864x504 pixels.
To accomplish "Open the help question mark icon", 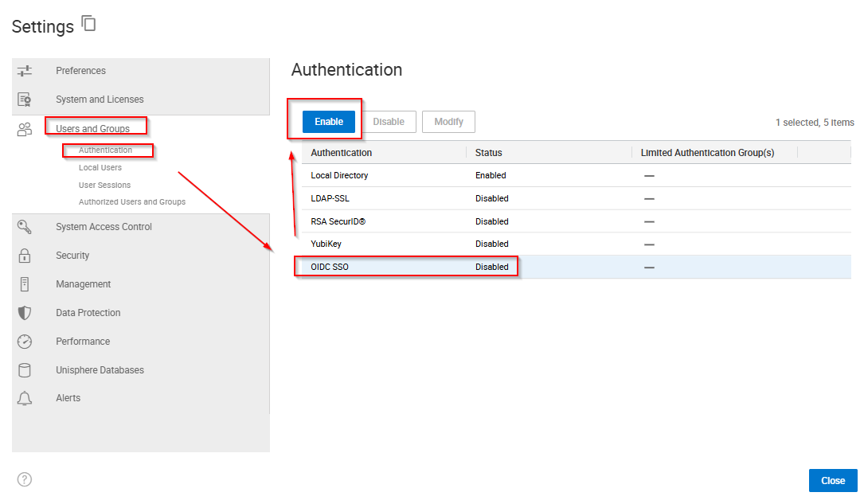I will [x=25, y=479].
